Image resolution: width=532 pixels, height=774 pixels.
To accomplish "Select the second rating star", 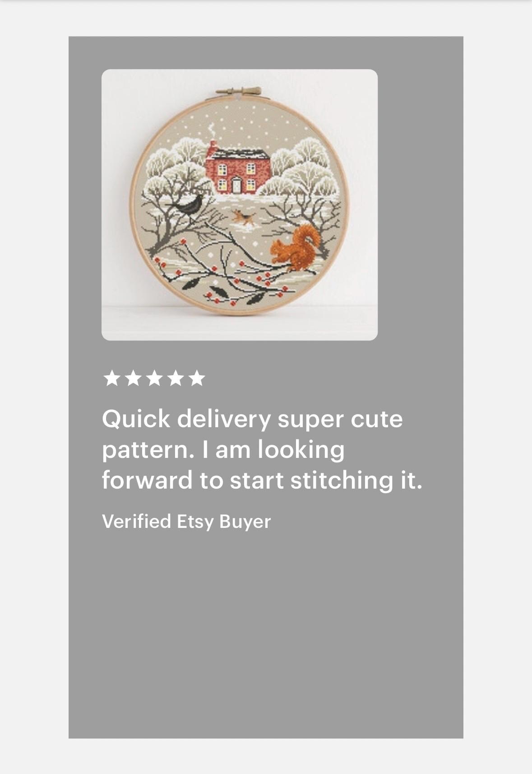I will pos(133,378).
